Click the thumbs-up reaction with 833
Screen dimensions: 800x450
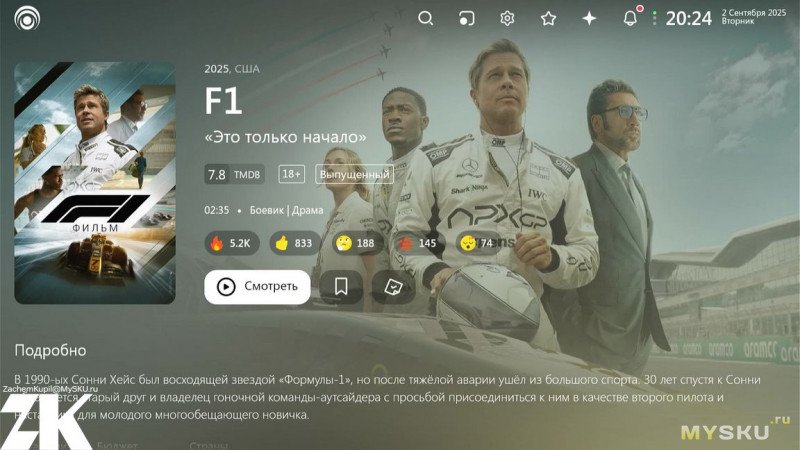pos(295,243)
